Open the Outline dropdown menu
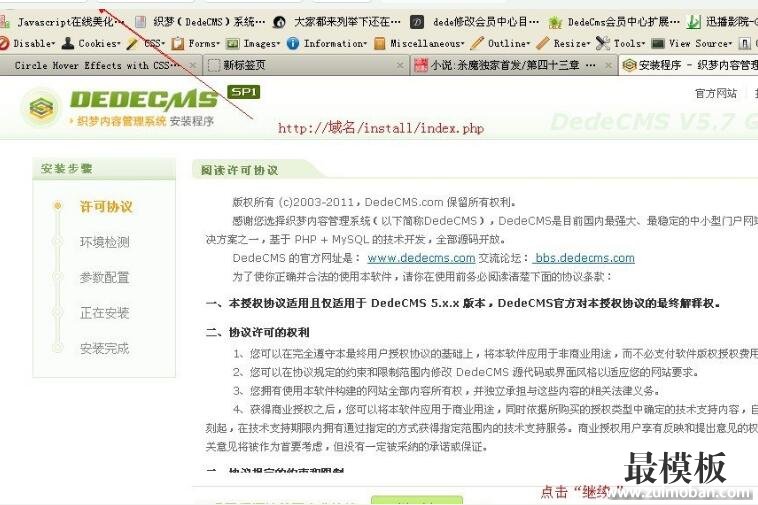Image resolution: width=758 pixels, height=505 pixels. (509, 43)
